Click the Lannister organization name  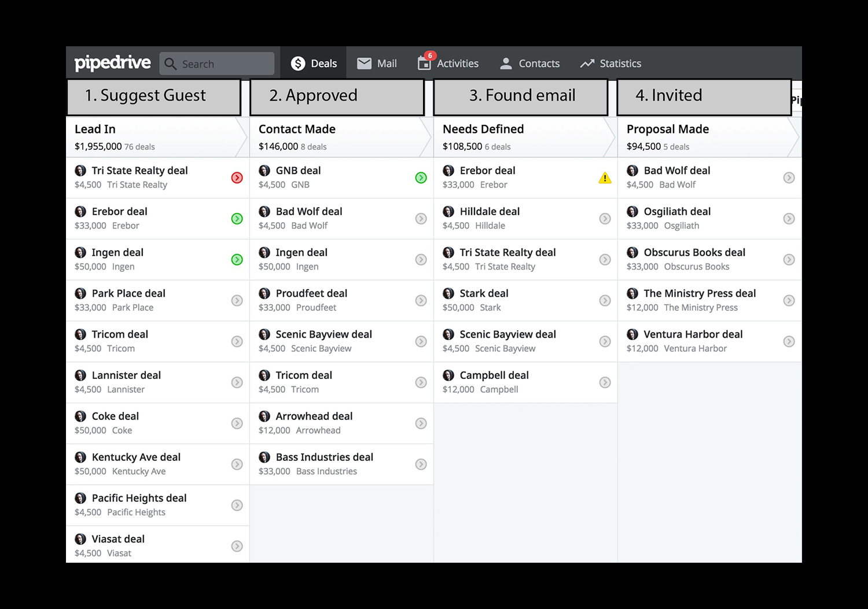126,389
